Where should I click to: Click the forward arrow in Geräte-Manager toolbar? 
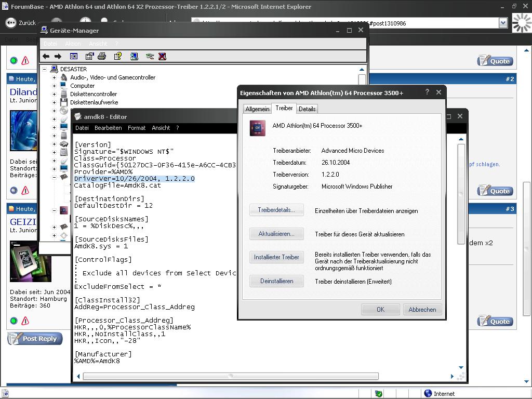pyautogui.click(x=58, y=56)
